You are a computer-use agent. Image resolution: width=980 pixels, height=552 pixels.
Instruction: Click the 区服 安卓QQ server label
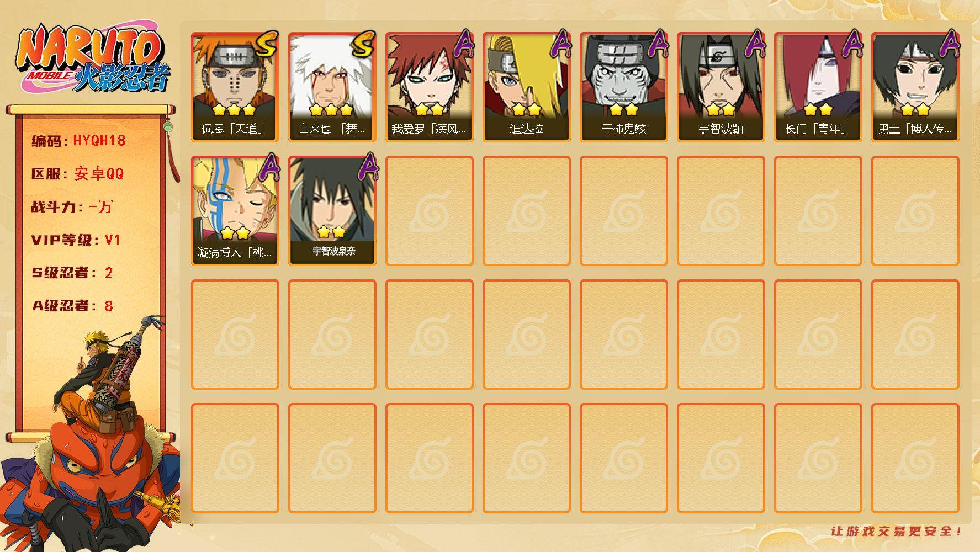tap(77, 174)
